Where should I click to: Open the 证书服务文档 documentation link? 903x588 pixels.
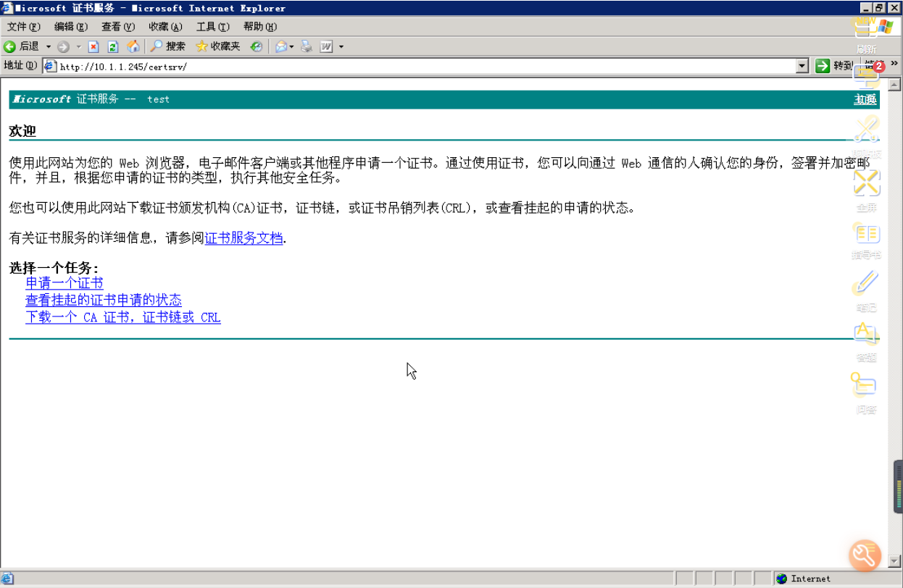(244, 238)
